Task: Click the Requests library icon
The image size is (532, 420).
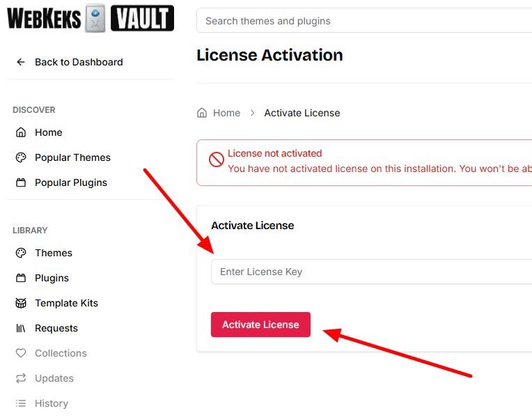Action: pyautogui.click(x=21, y=328)
